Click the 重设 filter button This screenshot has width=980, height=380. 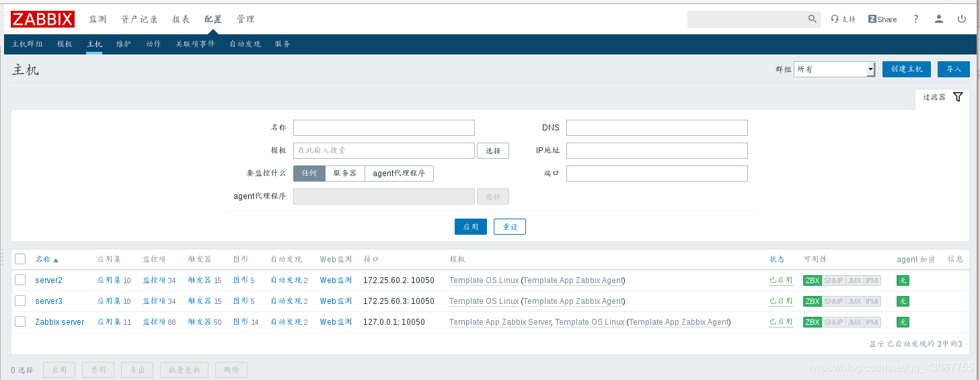510,227
